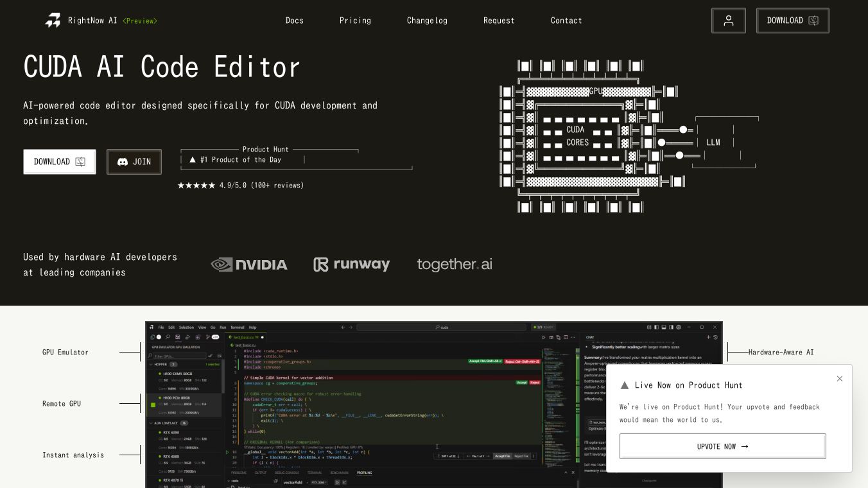The height and width of the screenshot is (488, 868).
Task: Toggle the bottom panel visibility in the title bar
Action: (663, 327)
